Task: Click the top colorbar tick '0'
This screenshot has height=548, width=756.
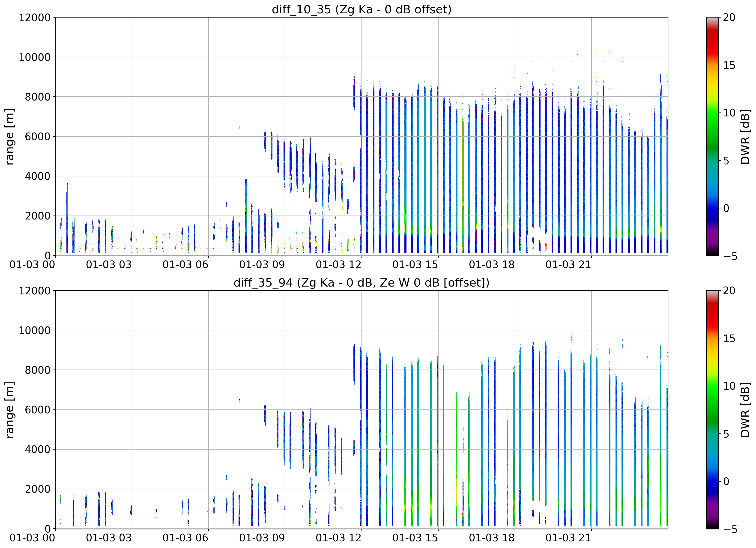Action: (726, 208)
